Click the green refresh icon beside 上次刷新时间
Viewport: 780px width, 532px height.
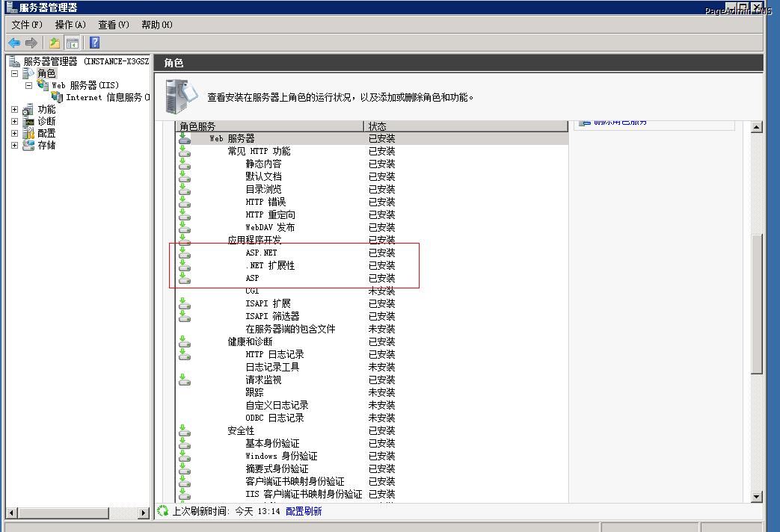click(163, 511)
